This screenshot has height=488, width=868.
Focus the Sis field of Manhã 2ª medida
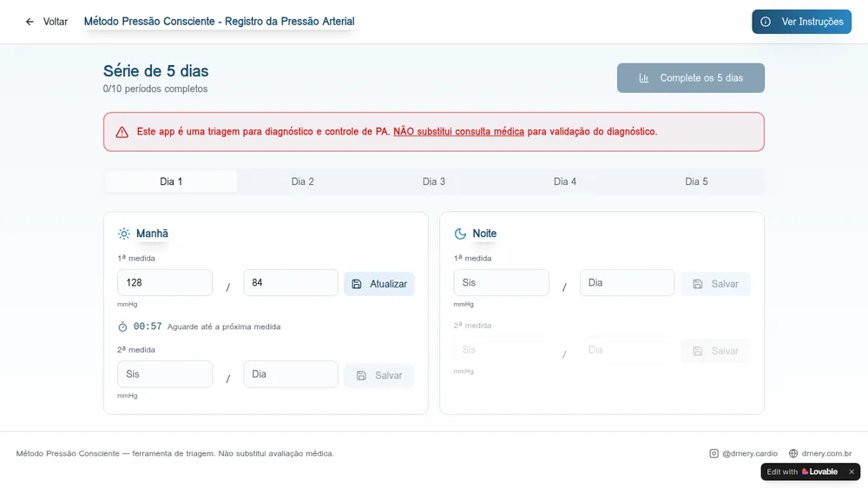click(165, 374)
